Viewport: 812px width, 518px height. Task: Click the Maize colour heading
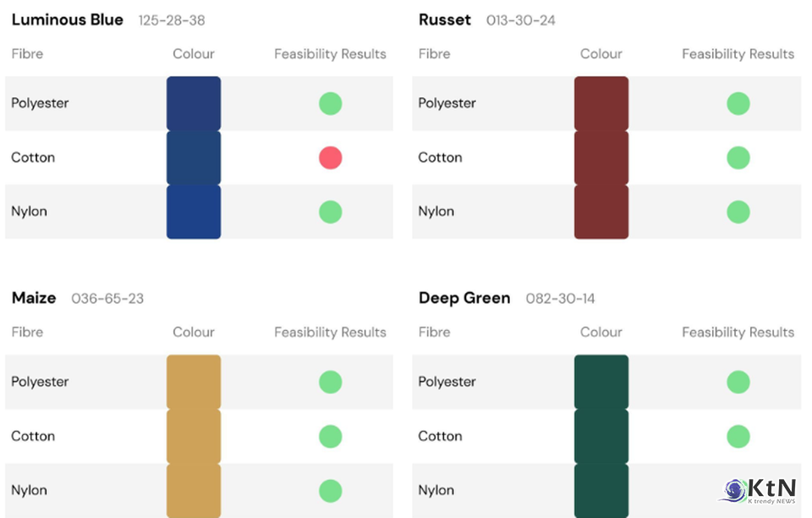coord(34,298)
